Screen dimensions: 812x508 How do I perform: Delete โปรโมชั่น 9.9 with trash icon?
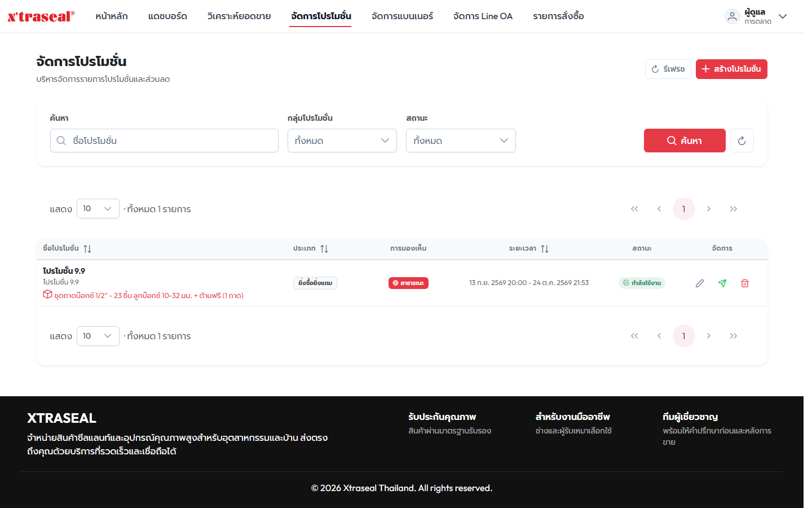pyautogui.click(x=745, y=283)
